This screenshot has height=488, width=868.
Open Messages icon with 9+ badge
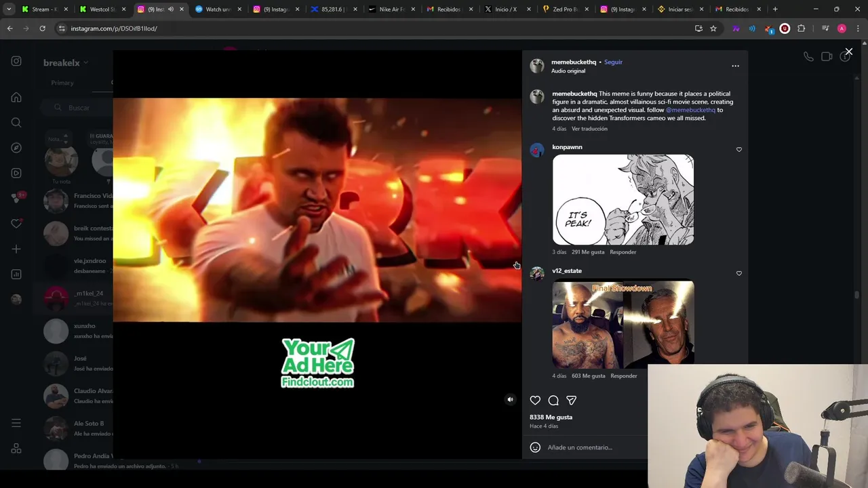(x=16, y=198)
